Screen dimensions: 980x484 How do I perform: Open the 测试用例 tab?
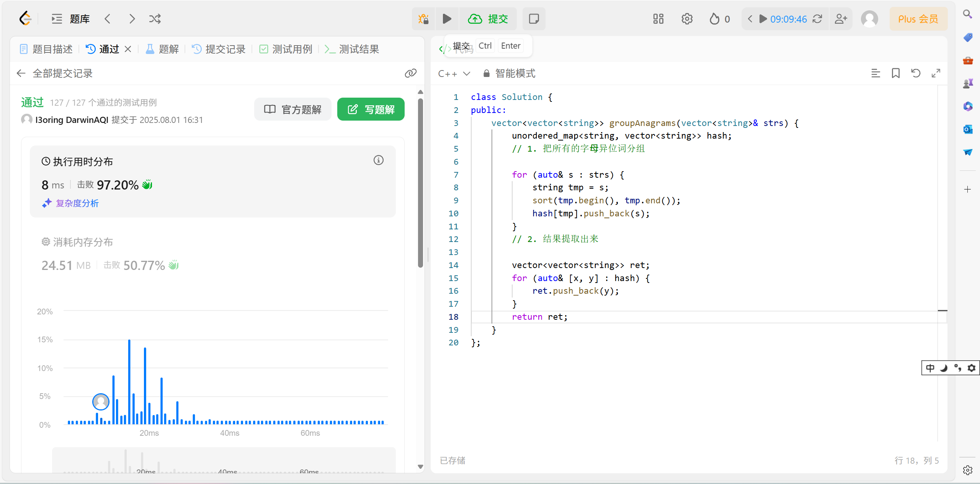[x=286, y=49]
